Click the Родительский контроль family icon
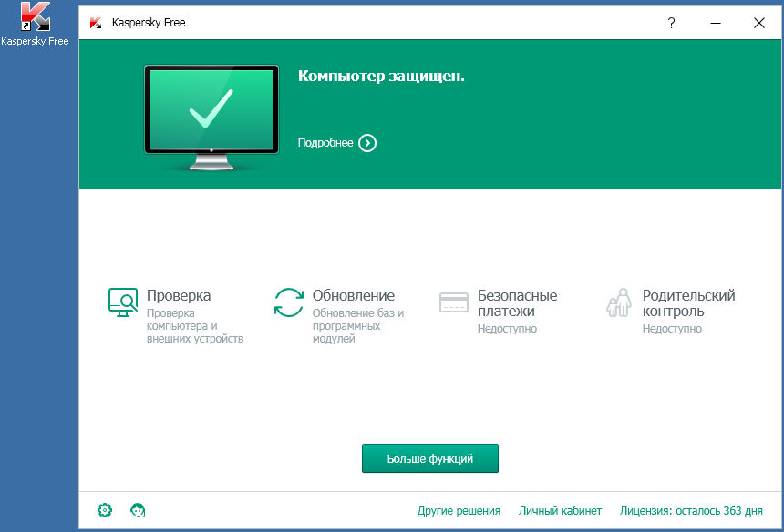 619,302
